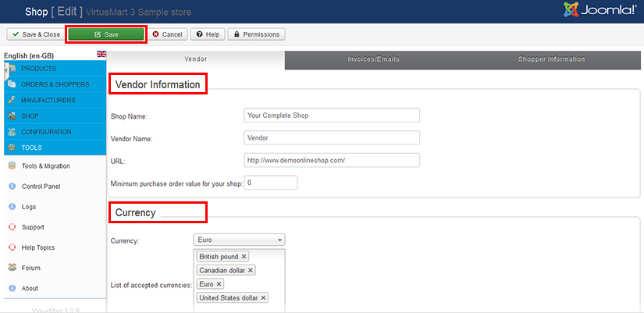
Task: Open the Currency dropdown showing Euro
Action: (239, 240)
